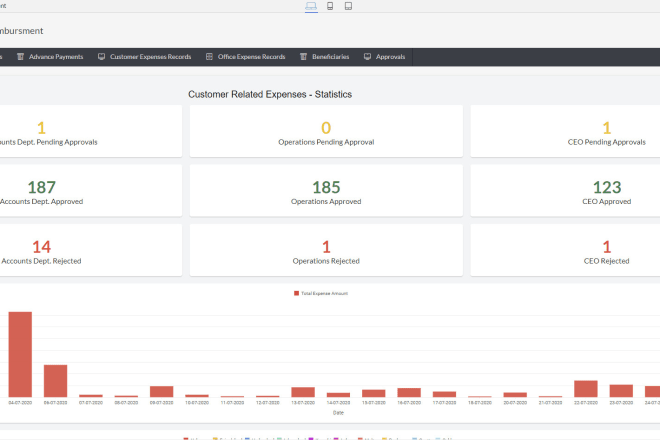Click red Total Expense Amount legend swatch
The width and height of the screenshot is (660, 440).
point(296,293)
